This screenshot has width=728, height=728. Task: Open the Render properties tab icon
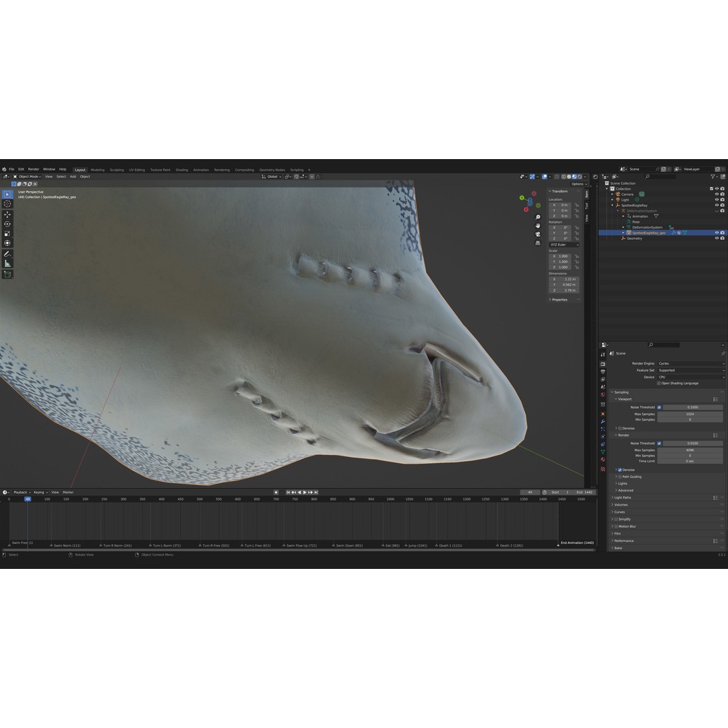(603, 364)
